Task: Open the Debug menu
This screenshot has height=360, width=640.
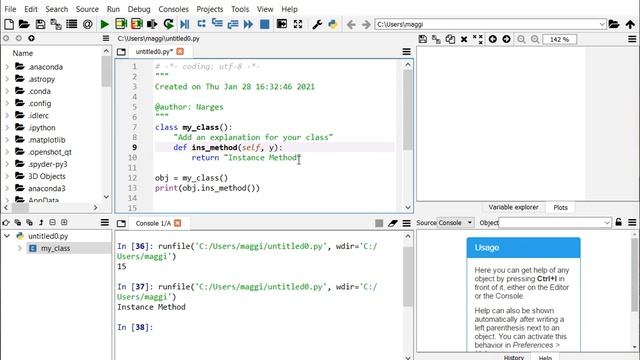Action: (139, 9)
